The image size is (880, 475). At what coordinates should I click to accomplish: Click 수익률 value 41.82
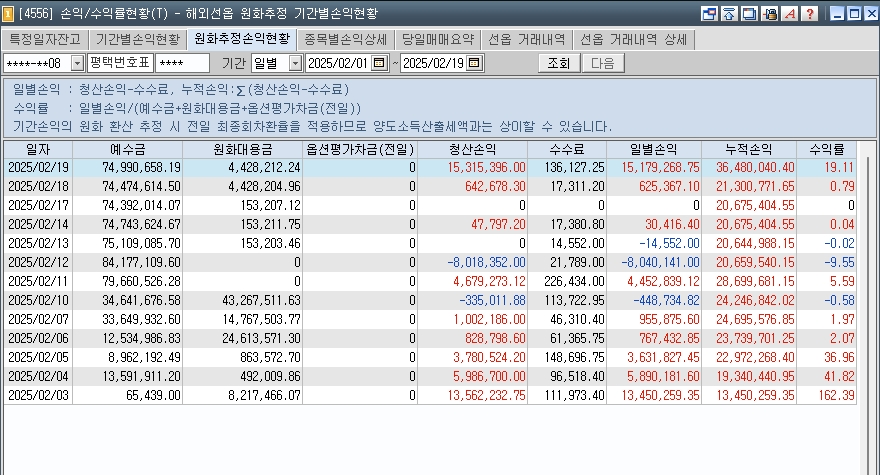839,376
